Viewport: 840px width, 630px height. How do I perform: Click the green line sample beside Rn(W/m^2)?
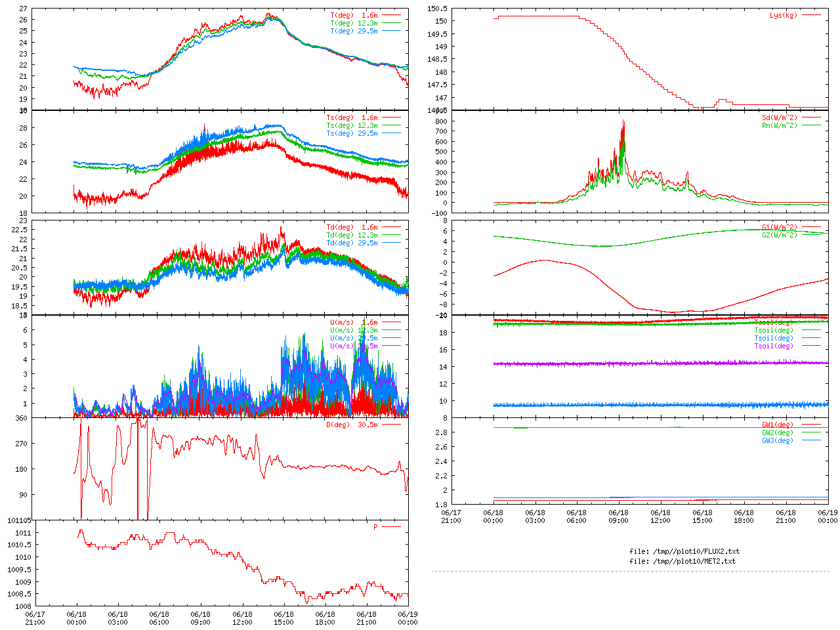(x=811, y=126)
